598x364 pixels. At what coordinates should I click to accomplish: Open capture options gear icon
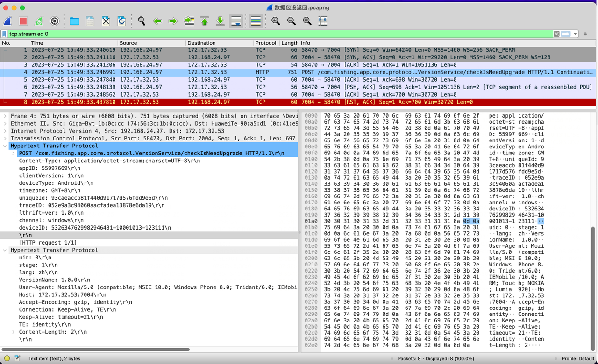55,21
